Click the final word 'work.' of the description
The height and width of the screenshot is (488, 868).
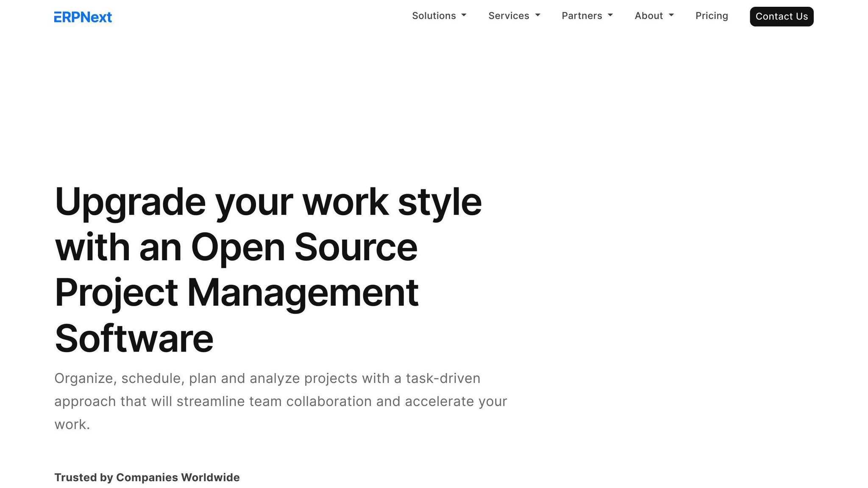(x=72, y=424)
